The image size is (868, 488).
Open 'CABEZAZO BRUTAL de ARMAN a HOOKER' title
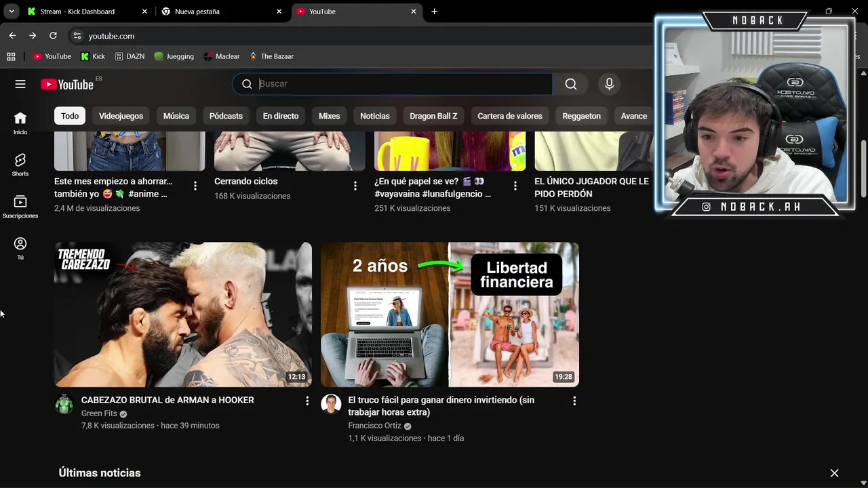[x=167, y=400]
